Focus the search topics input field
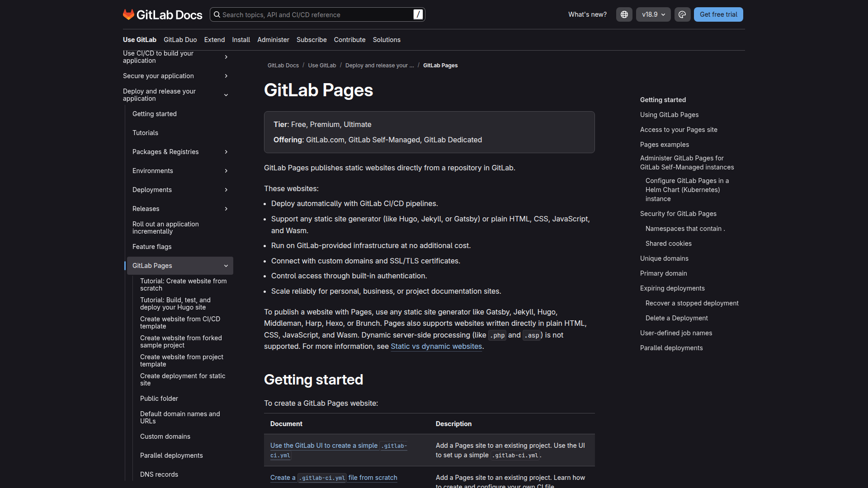This screenshot has height=488, width=868. [316, 14]
